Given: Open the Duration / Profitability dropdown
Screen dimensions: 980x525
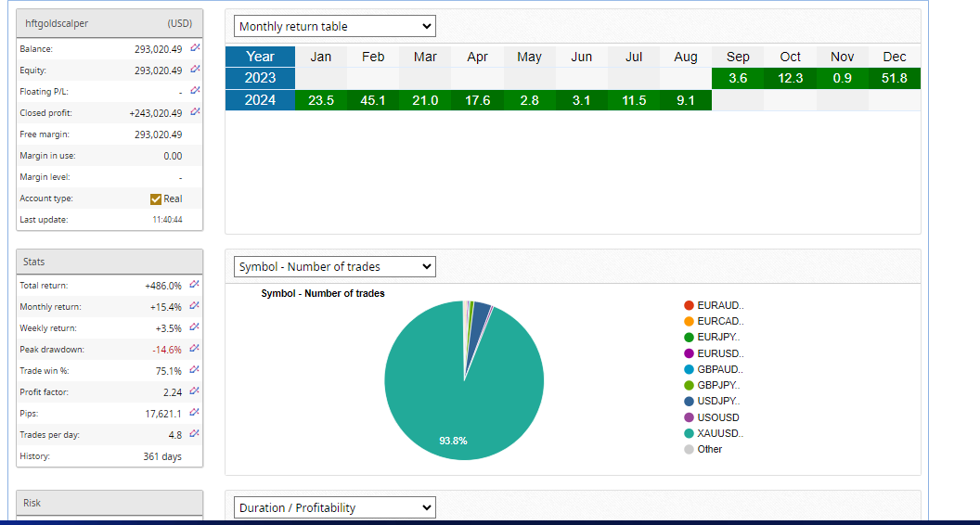Looking at the screenshot, I should tap(334, 507).
